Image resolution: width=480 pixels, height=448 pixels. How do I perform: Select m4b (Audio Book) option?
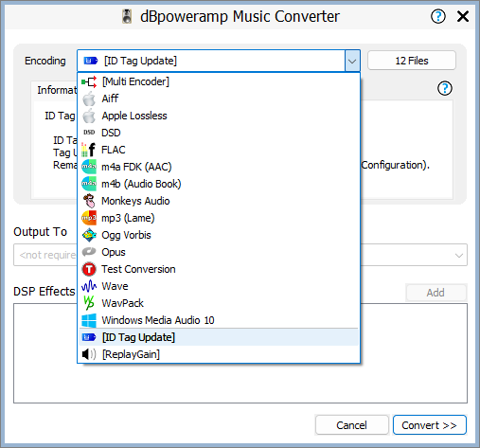point(219,184)
